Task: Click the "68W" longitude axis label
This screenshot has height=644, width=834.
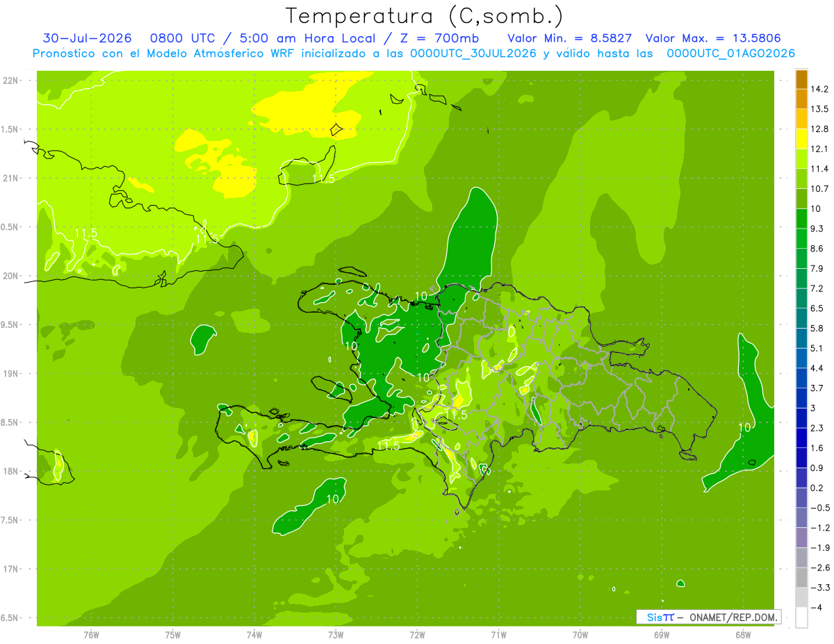Action: pyautogui.click(x=743, y=635)
